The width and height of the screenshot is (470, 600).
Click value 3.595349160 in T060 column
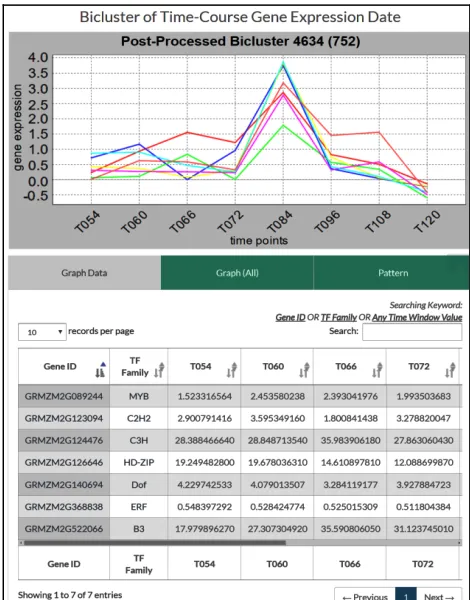point(277,419)
